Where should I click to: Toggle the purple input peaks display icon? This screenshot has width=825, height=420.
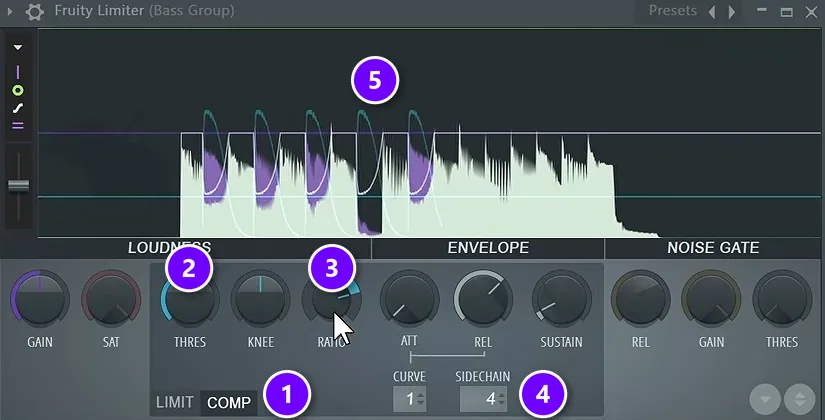[x=18, y=72]
